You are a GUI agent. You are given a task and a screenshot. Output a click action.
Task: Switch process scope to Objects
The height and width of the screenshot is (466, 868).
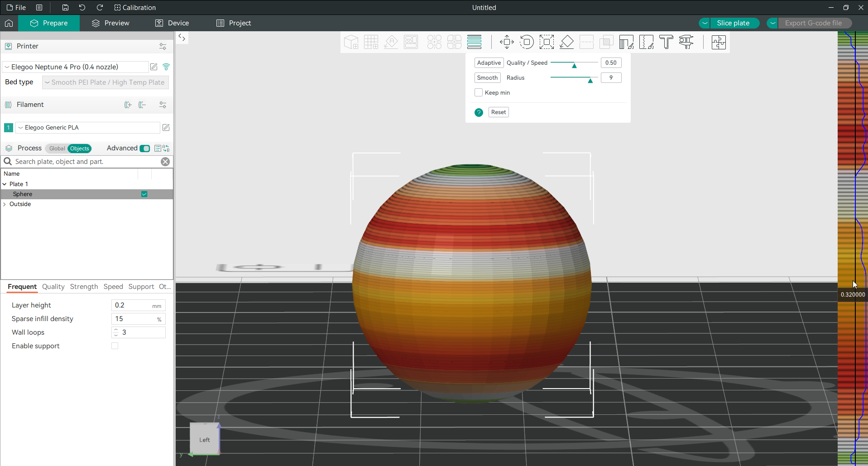click(x=80, y=149)
